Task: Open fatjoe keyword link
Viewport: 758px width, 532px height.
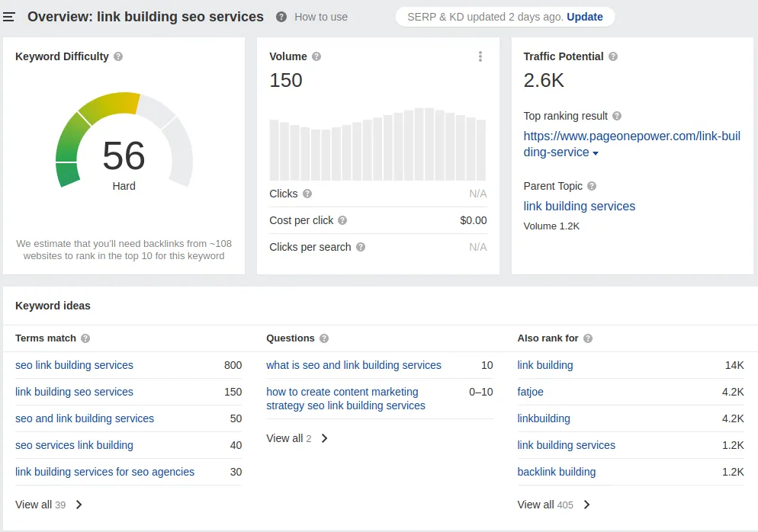Action: point(530,392)
